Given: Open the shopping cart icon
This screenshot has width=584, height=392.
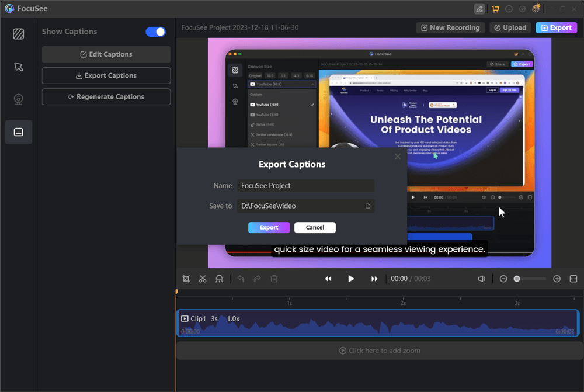Looking at the screenshot, I should pos(495,9).
